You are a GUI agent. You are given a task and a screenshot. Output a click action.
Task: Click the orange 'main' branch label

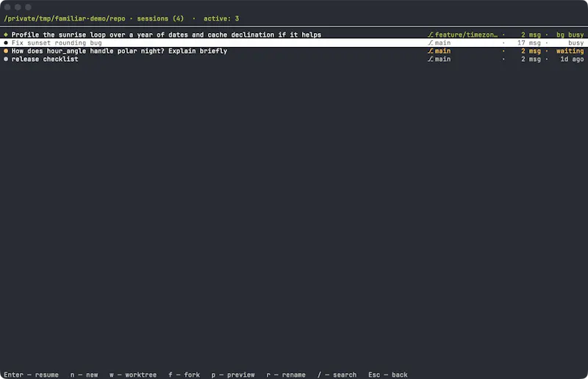click(443, 51)
